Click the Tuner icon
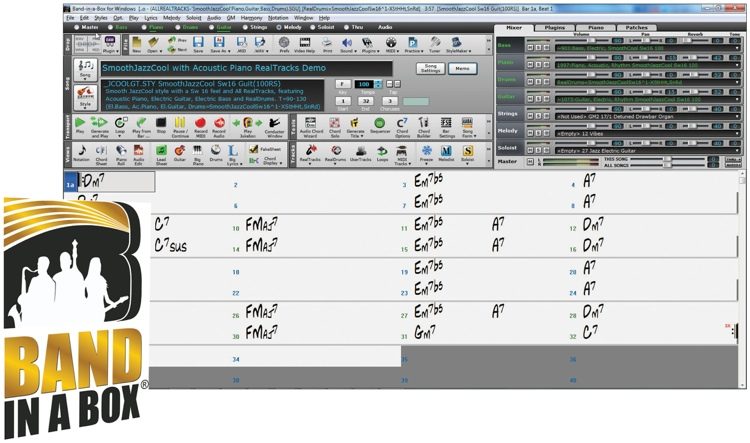 [x=434, y=45]
